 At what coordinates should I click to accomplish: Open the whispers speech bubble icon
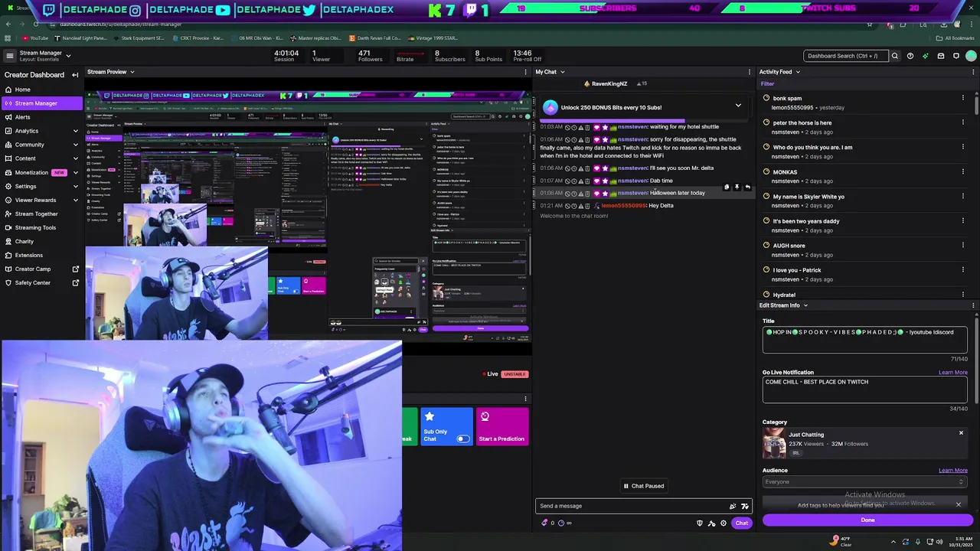(x=955, y=56)
